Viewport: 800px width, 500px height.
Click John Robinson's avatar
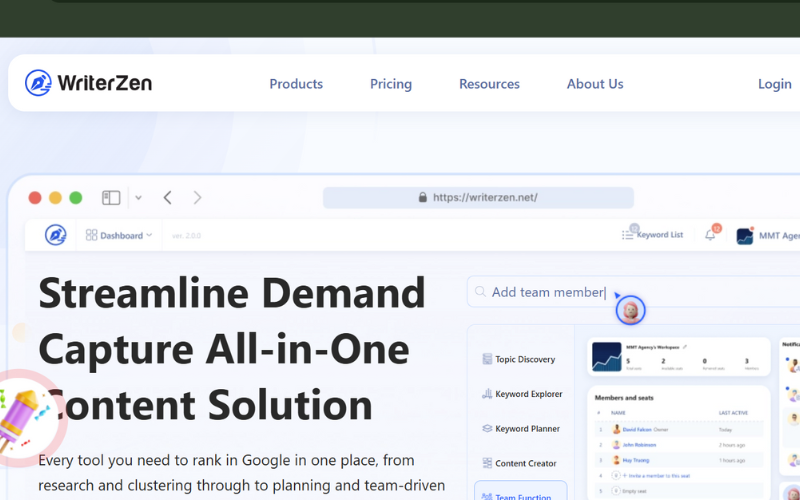[616, 445]
